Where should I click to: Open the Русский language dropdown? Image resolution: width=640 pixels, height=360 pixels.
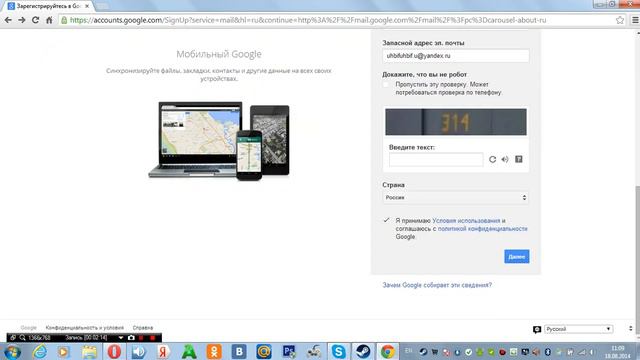click(x=578, y=329)
